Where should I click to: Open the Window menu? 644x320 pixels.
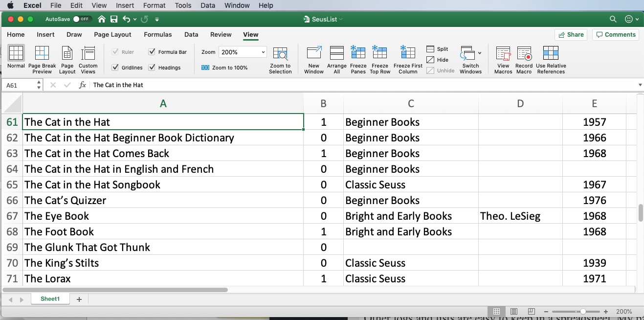(x=237, y=5)
